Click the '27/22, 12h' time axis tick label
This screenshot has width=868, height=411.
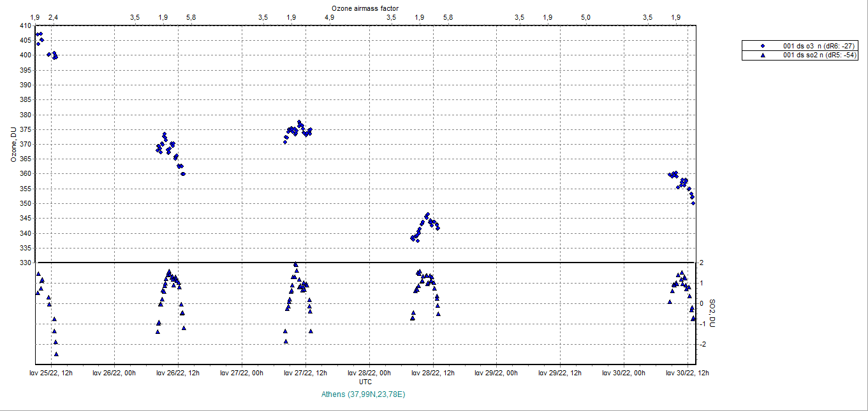click(305, 373)
